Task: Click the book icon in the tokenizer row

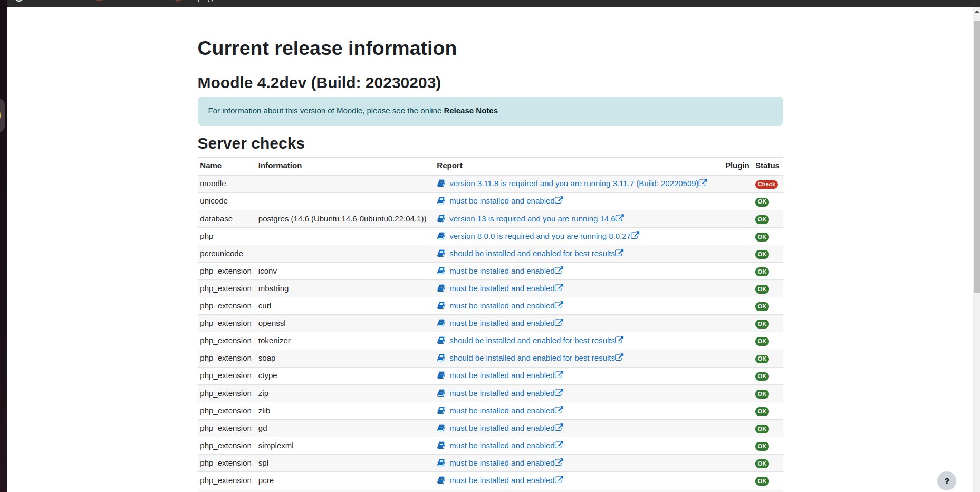Action: tap(441, 340)
